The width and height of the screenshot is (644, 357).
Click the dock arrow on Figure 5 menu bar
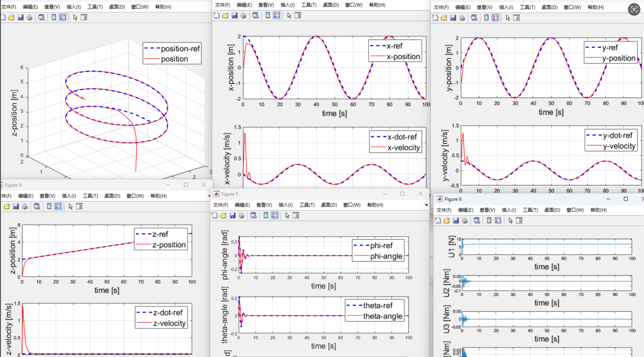point(426,205)
